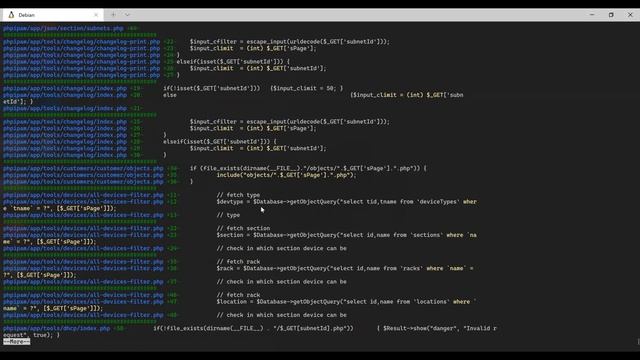
Task: Click the 'equest", true); }' wrapped line
Action: point(31,335)
